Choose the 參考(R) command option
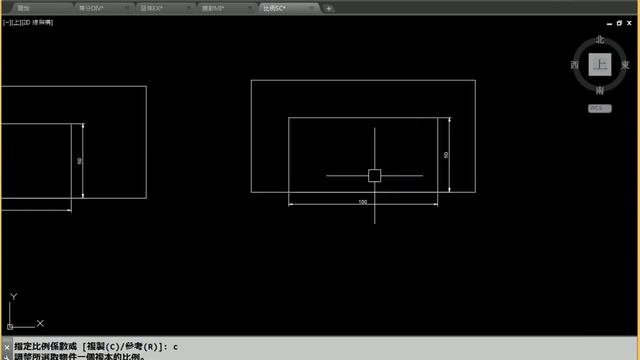This screenshot has height=360, width=640. pos(141,347)
